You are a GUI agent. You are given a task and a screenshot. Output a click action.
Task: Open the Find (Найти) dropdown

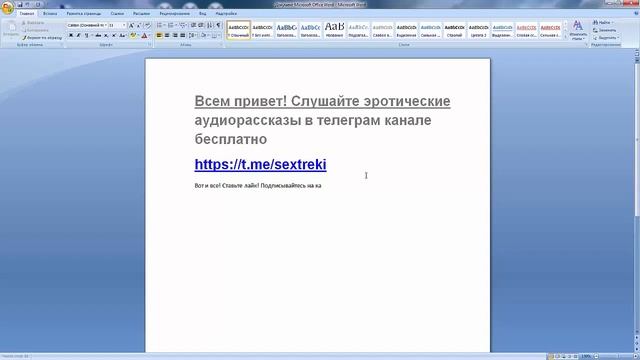(x=604, y=22)
